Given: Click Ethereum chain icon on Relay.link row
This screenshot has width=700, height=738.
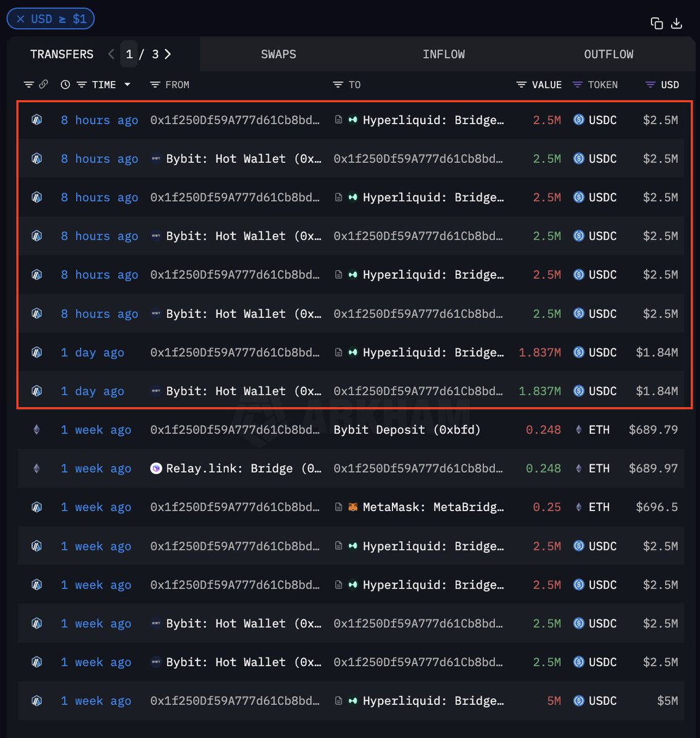Looking at the screenshot, I should [x=37, y=469].
